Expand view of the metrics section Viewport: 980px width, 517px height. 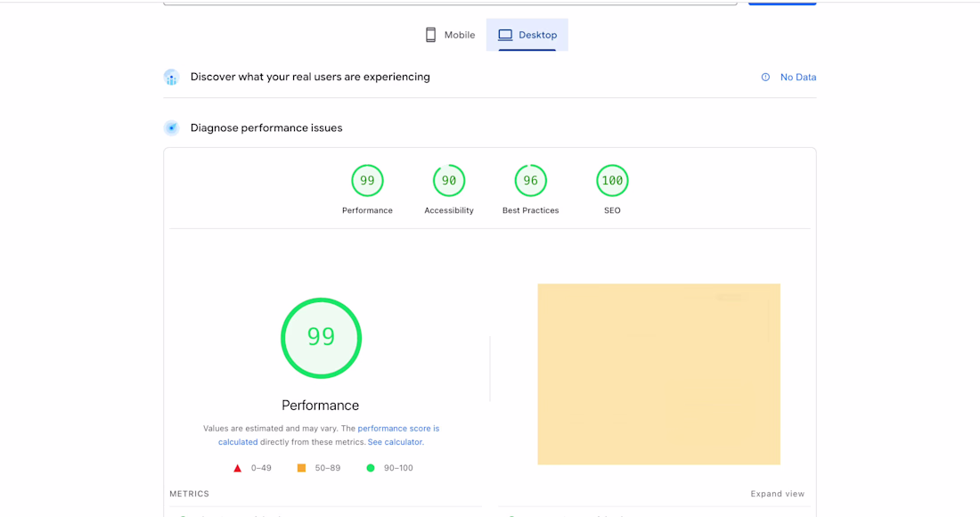point(777,494)
